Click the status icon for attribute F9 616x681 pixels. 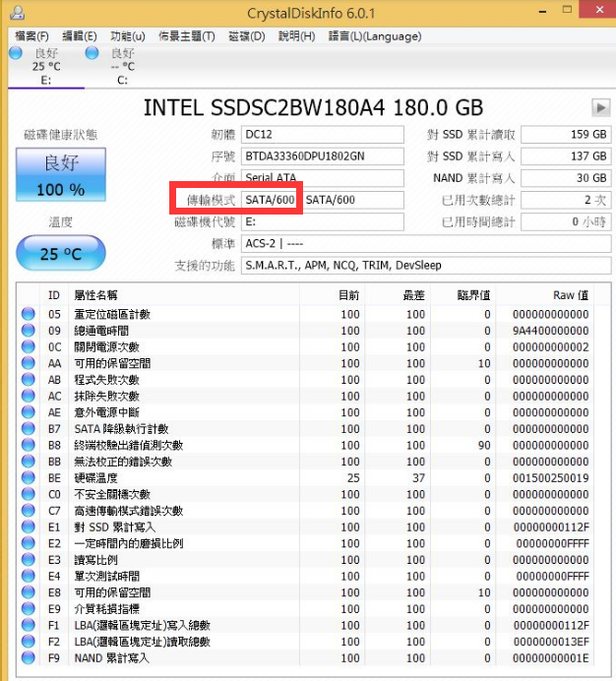click(x=29, y=657)
